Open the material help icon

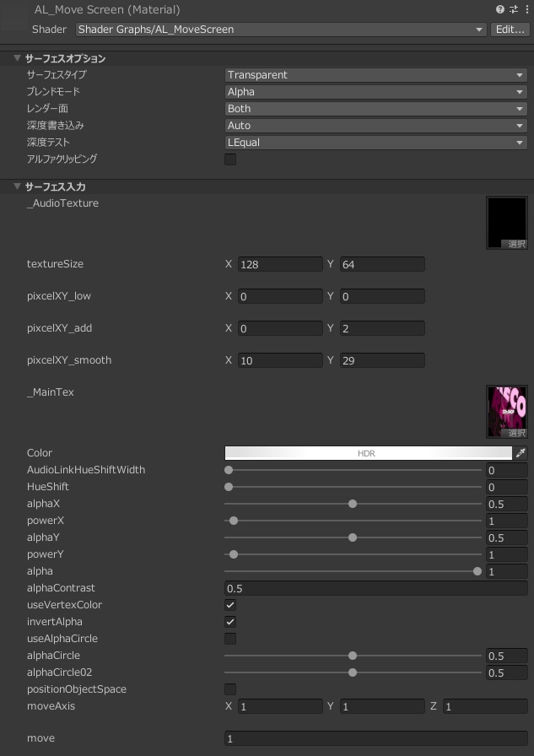point(500,9)
